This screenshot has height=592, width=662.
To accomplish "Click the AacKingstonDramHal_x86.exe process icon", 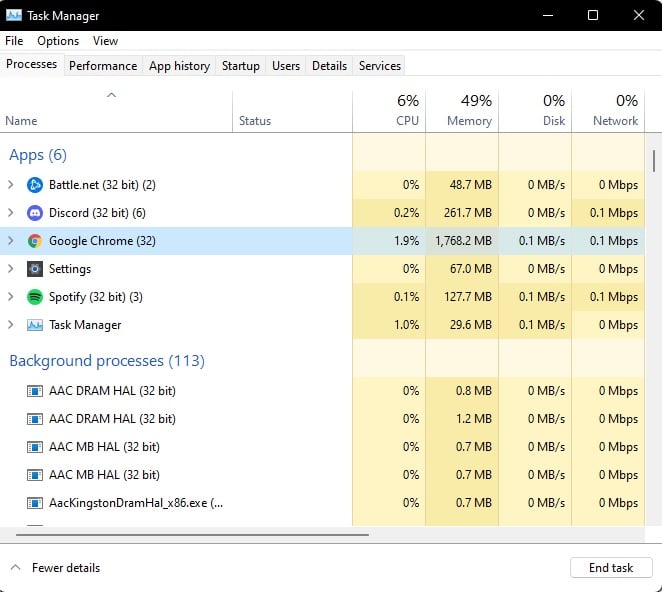I will point(35,503).
